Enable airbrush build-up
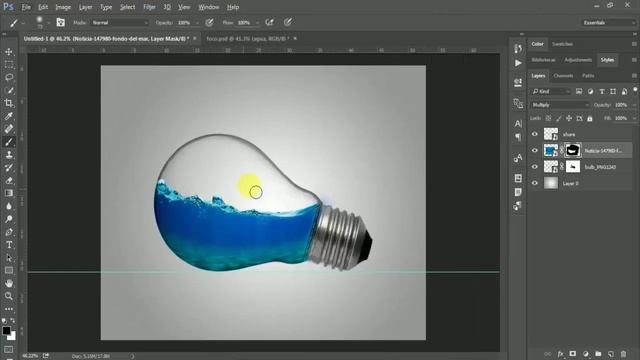 (x=269, y=22)
